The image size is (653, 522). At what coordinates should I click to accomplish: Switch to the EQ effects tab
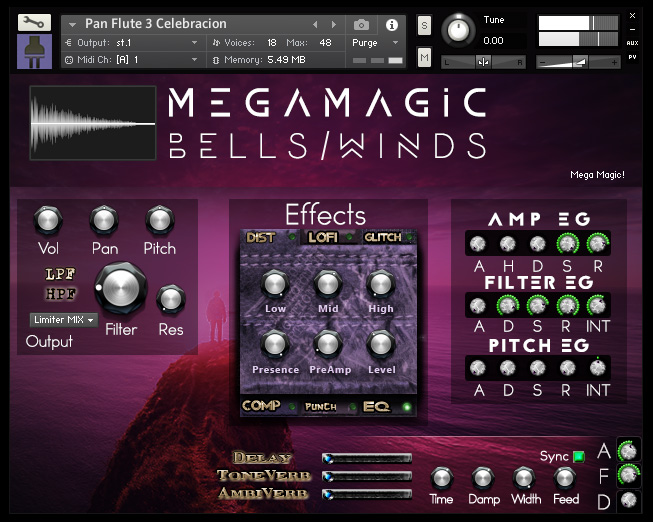(x=376, y=407)
